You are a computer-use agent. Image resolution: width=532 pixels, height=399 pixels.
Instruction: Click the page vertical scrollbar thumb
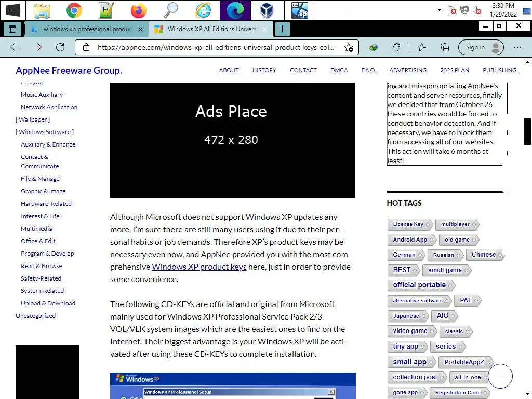(527, 131)
